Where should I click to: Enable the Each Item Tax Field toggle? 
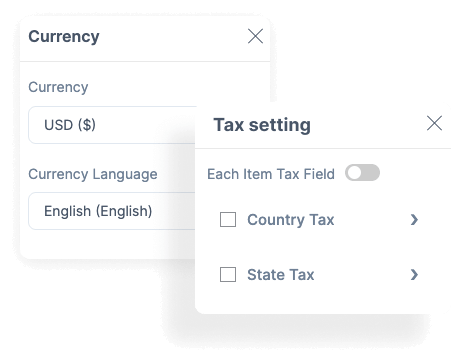coord(362,173)
